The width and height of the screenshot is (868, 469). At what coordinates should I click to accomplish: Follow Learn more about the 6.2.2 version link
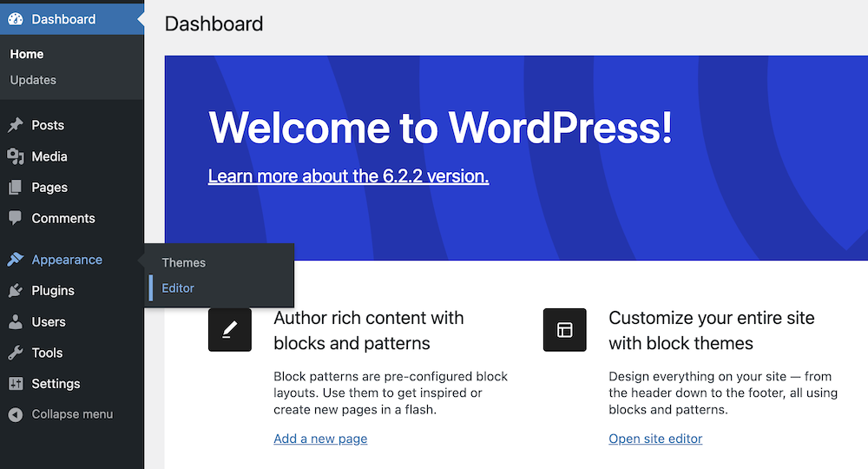tap(348, 176)
